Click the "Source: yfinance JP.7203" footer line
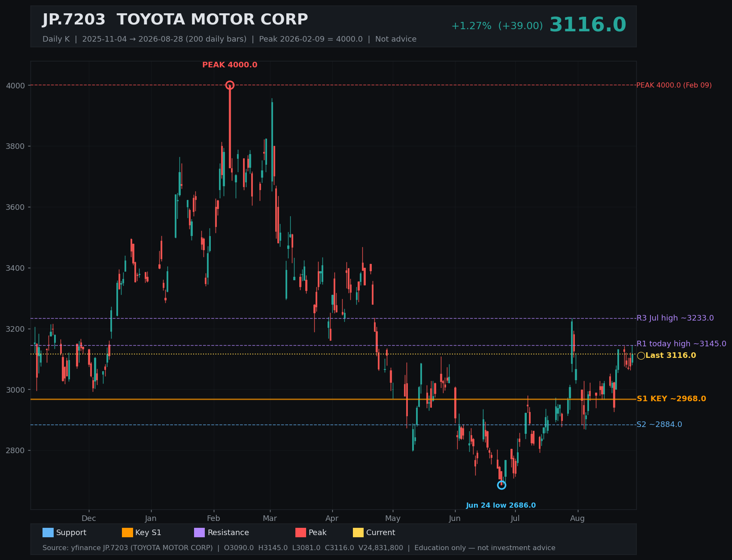732x560 pixels. (299, 548)
